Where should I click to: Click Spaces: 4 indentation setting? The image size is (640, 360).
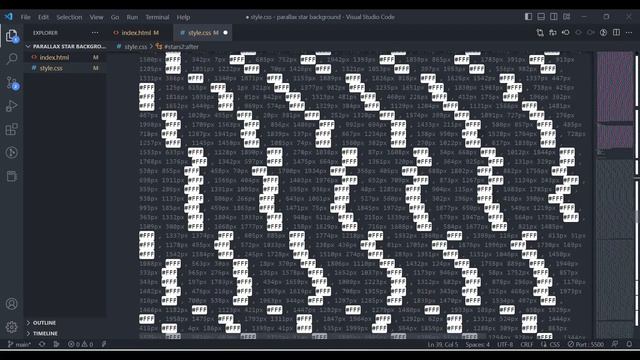[x=478, y=344]
